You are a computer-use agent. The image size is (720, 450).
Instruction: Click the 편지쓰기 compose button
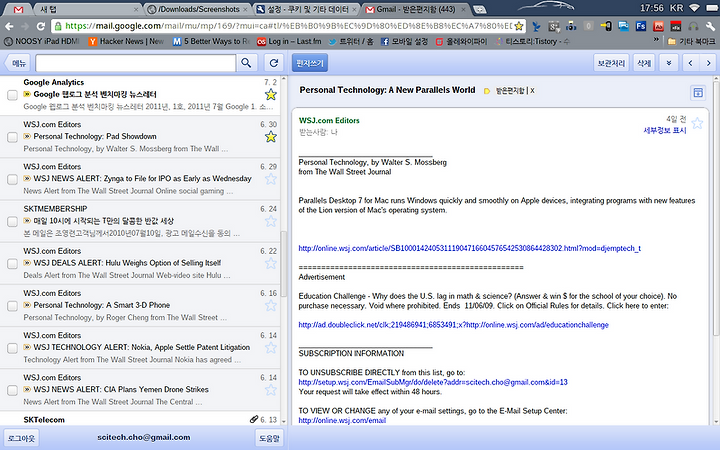[309, 63]
